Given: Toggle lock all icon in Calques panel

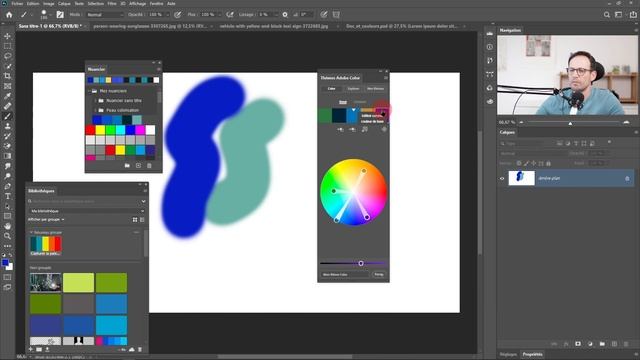Looking at the screenshot, I should click(548, 163).
